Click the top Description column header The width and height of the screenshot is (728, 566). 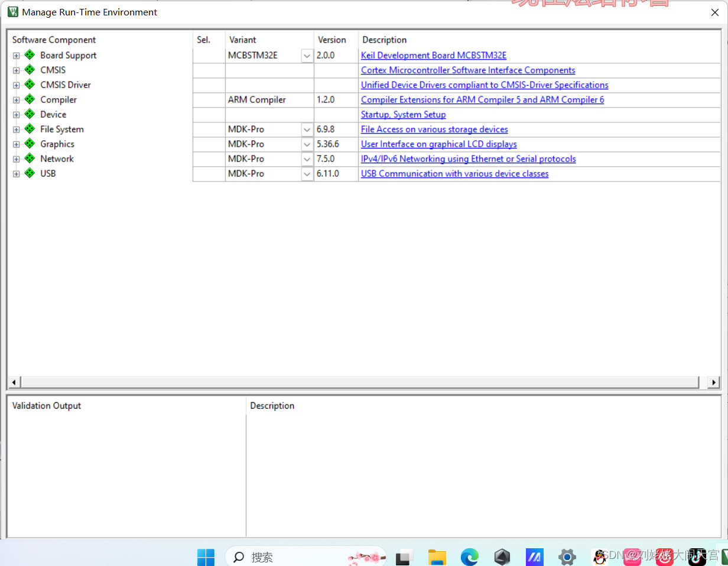(x=385, y=40)
